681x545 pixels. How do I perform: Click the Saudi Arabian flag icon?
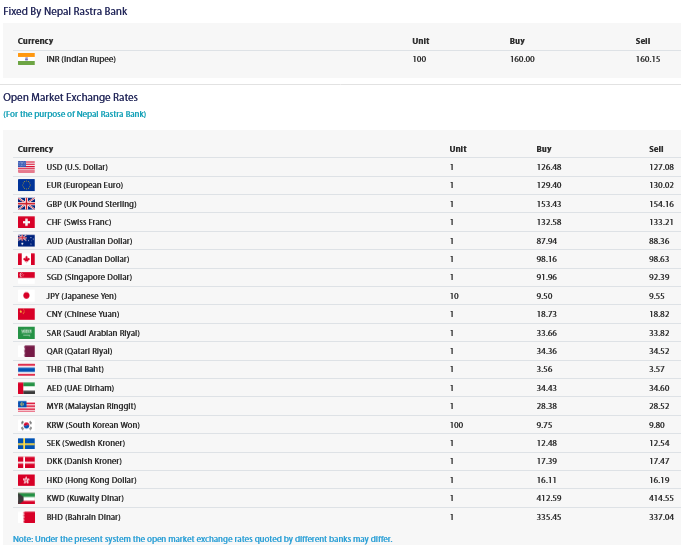tap(26, 333)
